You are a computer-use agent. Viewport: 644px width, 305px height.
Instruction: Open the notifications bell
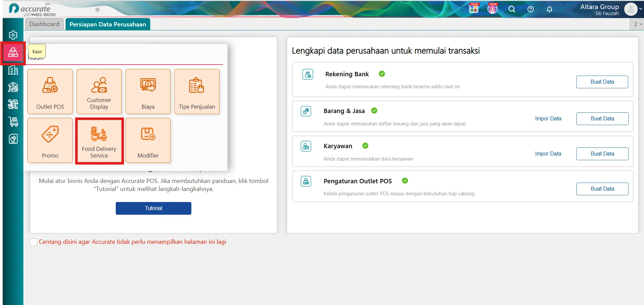point(549,9)
